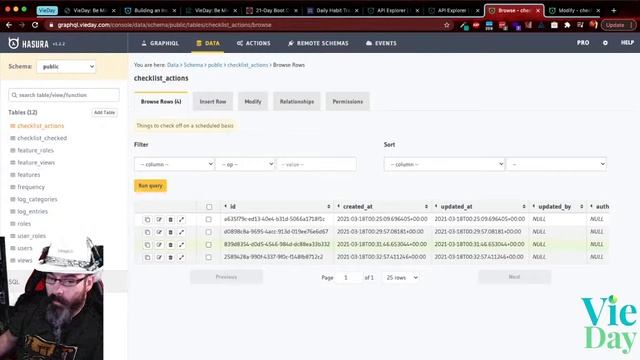
Task: Click the Run query button
Action: tap(150, 186)
